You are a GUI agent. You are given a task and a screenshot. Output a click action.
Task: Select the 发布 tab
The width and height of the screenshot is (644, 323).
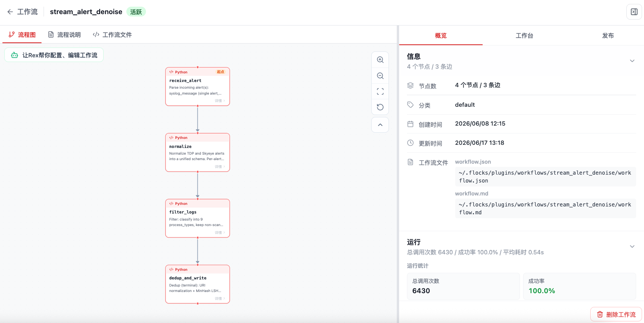pos(608,35)
